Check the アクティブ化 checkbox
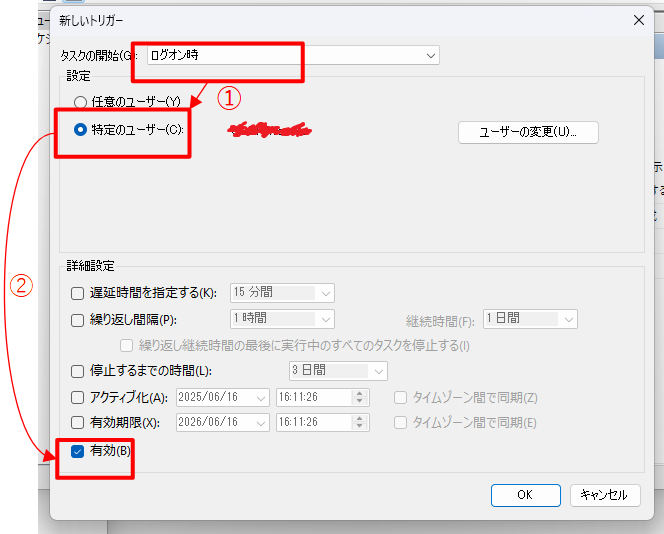 [77, 398]
